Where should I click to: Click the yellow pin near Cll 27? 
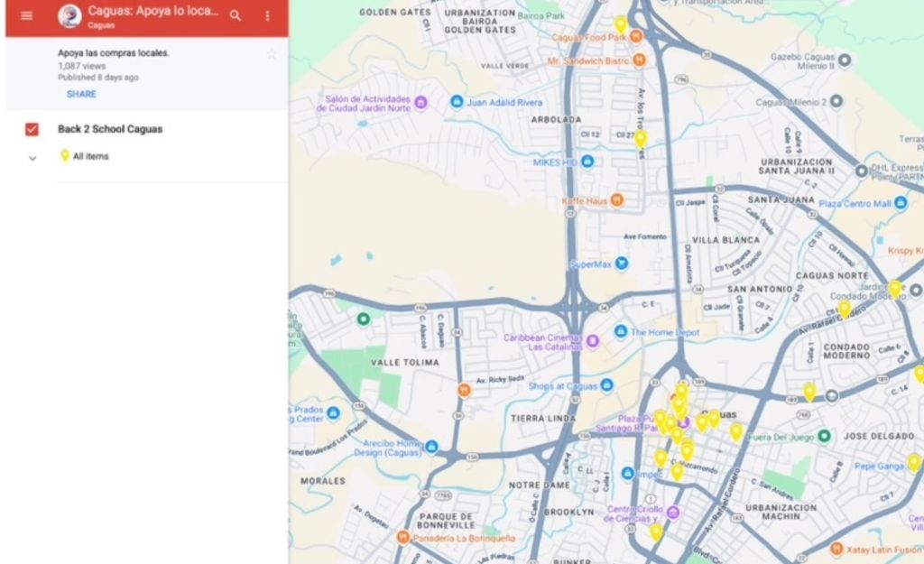pyautogui.click(x=641, y=139)
